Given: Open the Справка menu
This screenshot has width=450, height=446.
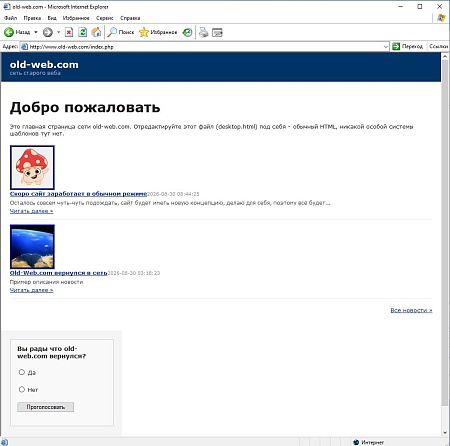Looking at the screenshot, I should pos(130,18).
